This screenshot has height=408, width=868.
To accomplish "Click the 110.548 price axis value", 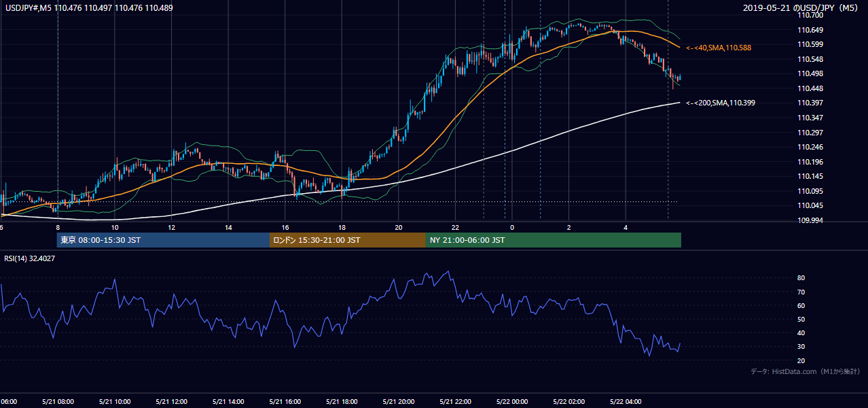I will click(811, 59).
